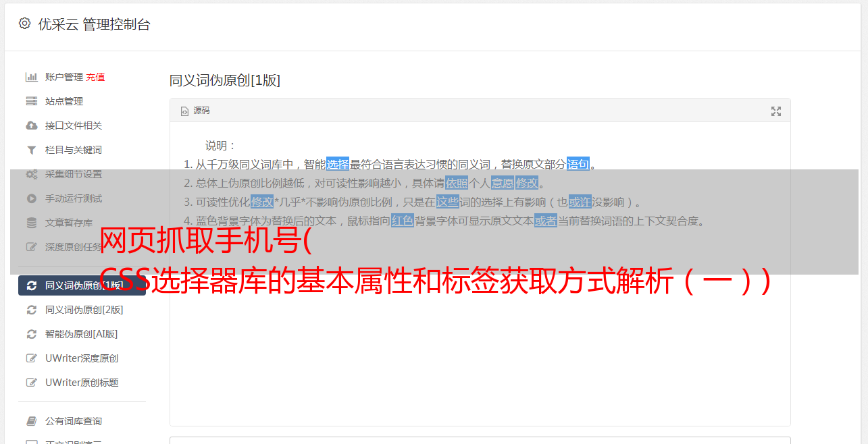This screenshot has height=444, width=868.
Task: Click inside the editor text area below instructions
Action: 480,351
